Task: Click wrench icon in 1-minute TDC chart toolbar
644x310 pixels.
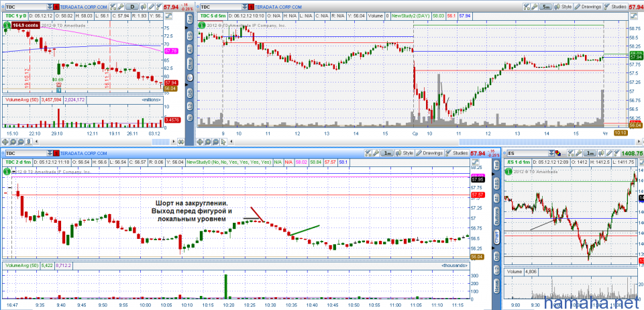Action: [376, 153]
